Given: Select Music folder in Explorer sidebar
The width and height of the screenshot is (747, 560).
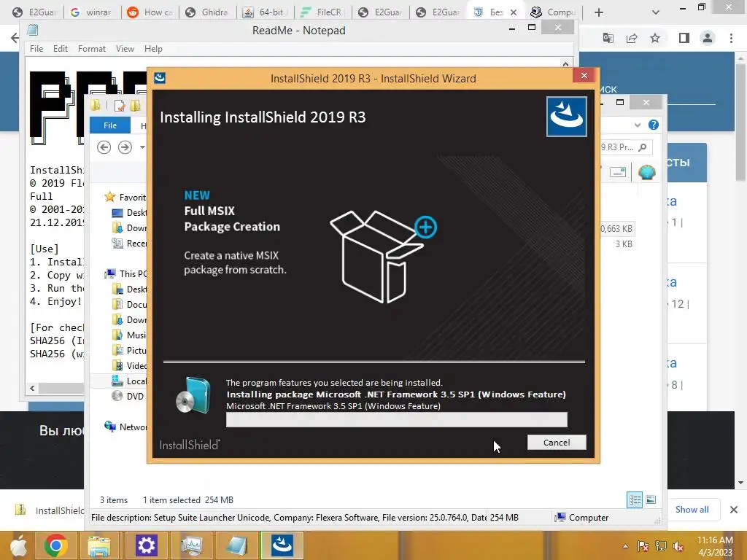Looking at the screenshot, I should click(x=129, y=335).
